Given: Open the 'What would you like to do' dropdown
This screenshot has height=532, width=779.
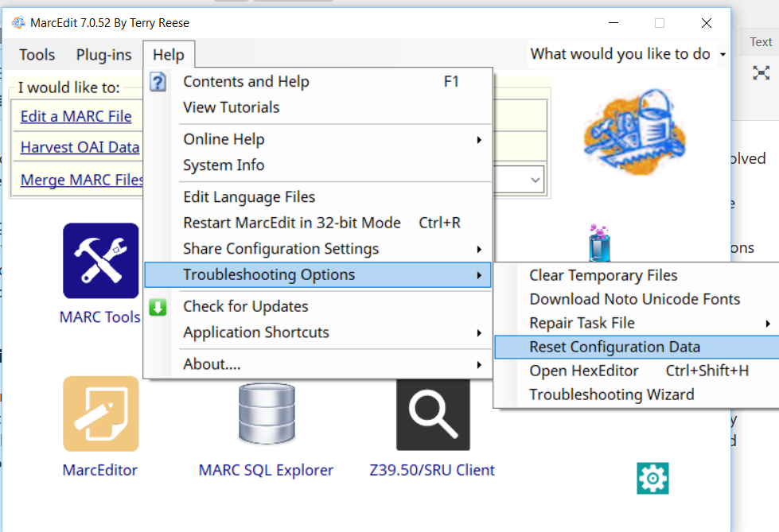Looking at the screenshot, I should point(723,54).
